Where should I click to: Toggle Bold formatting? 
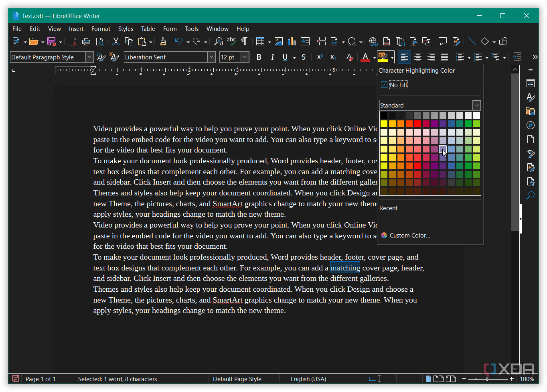pyautogui.click(x=259, y=57)
